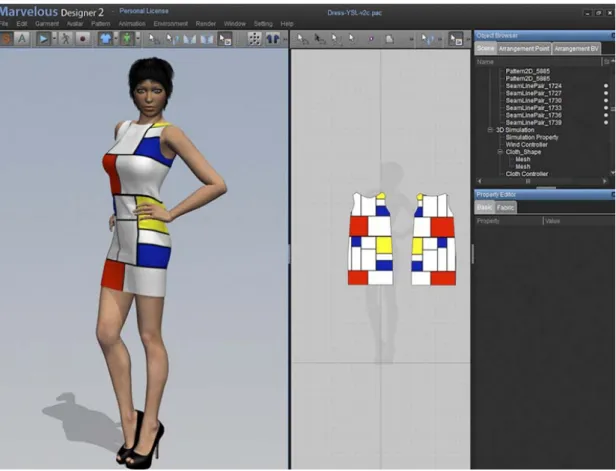Select Simulation Property in the tree
Screen dimensions: 616x471
532,137
